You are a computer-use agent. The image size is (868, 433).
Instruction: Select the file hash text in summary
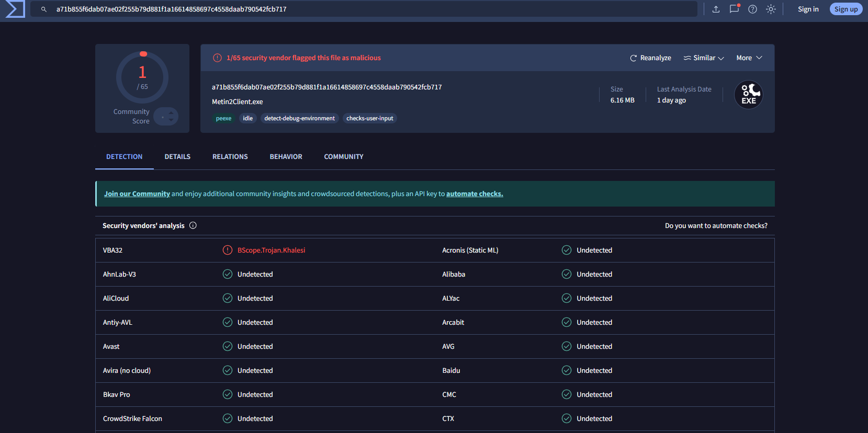coord(327,87)
